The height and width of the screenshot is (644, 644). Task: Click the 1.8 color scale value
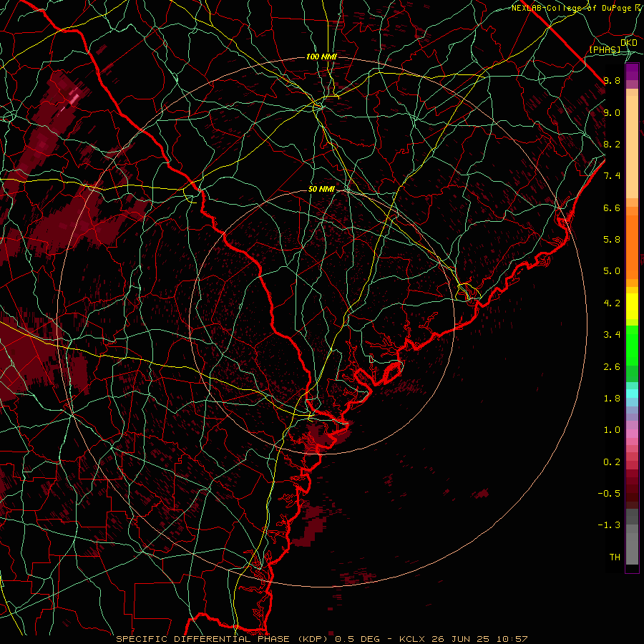612,399
